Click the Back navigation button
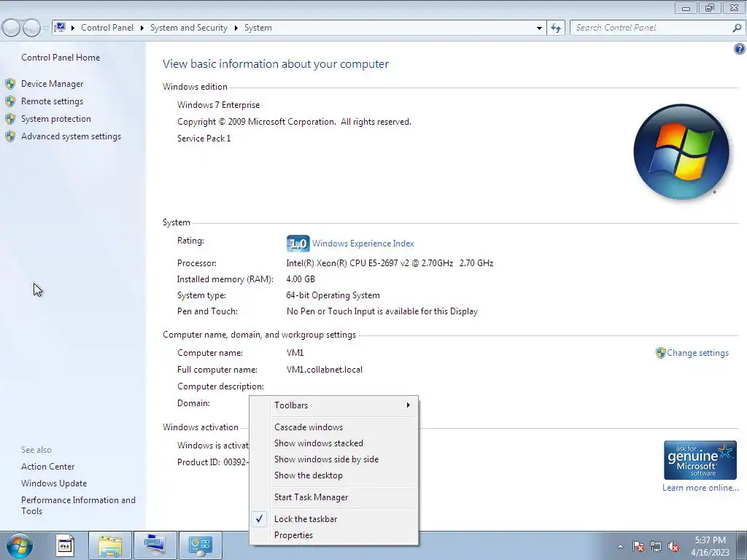Viewport: 747px width, 560px height. [11, 28]
